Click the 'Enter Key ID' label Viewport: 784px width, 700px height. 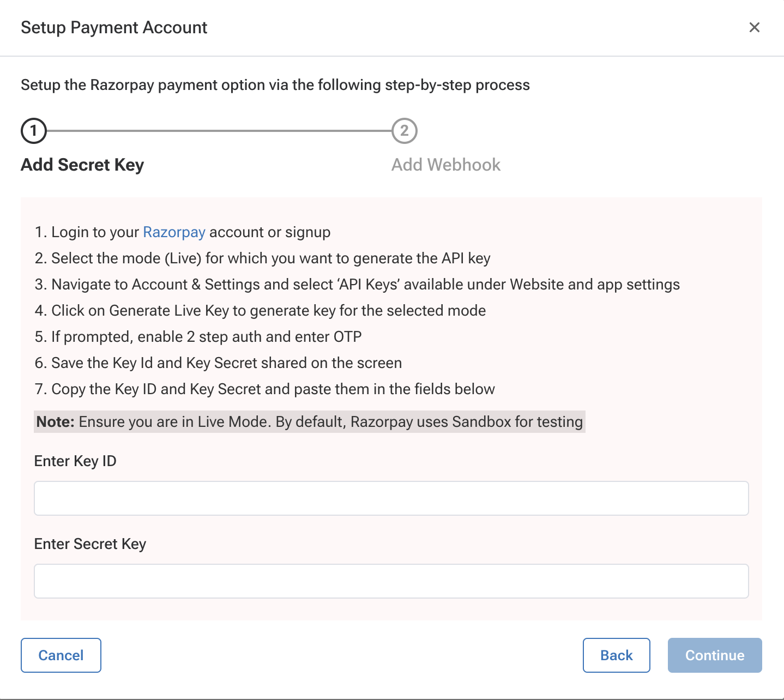point(75,461)
